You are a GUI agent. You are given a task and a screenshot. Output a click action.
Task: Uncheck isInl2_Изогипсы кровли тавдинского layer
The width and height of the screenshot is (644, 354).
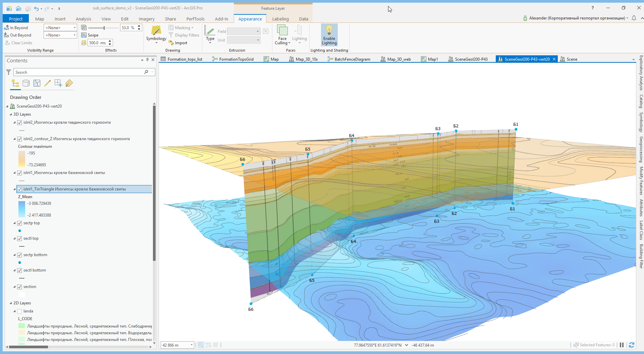coord(19,123)
